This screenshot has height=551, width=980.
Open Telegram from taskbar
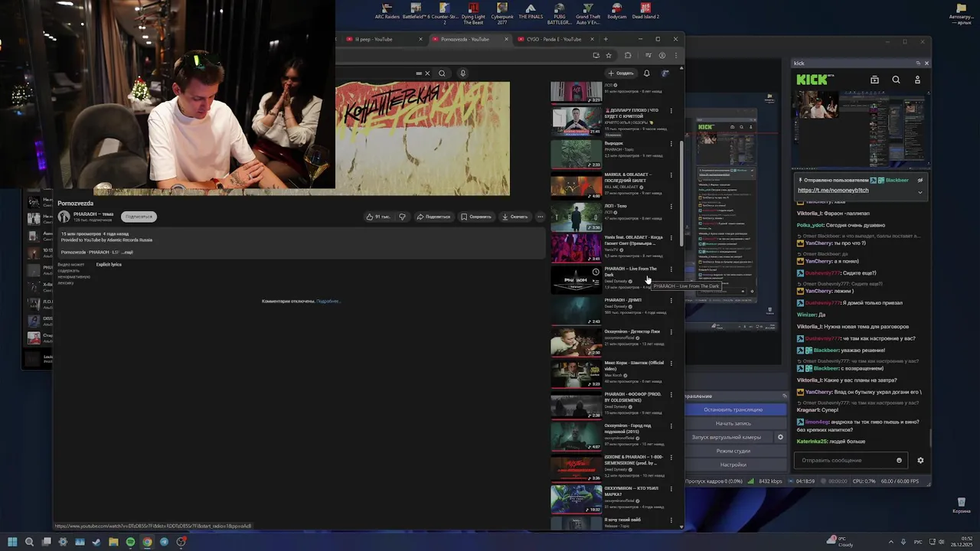(x=164, y=542)
